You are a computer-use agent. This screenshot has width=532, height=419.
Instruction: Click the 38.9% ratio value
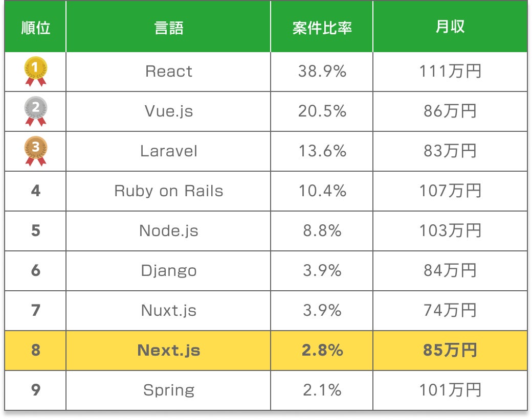click(322, 72)
